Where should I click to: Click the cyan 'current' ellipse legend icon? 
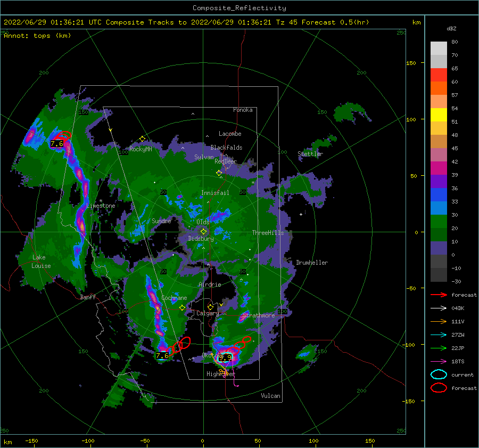coord(439,374)
